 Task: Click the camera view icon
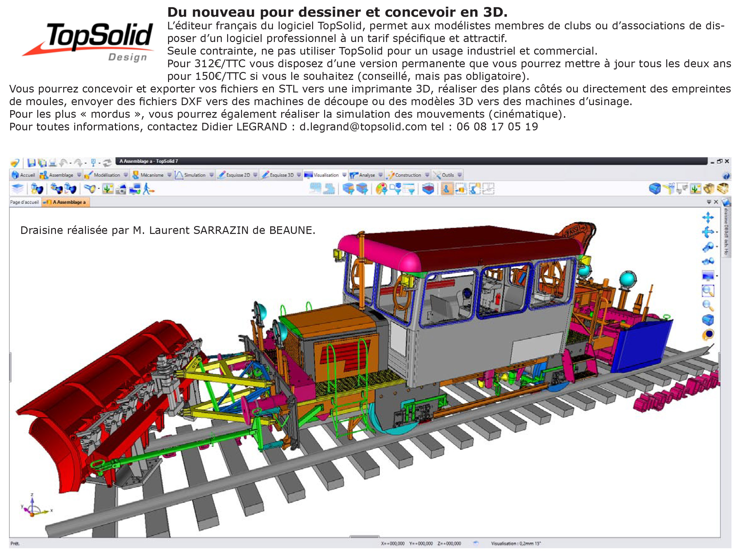point(121,189)
